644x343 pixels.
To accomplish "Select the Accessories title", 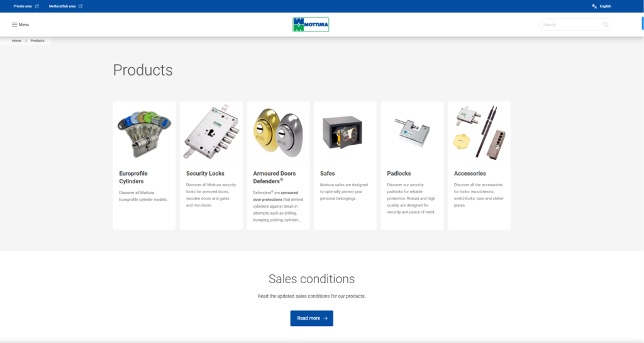I will pos(470,173).
